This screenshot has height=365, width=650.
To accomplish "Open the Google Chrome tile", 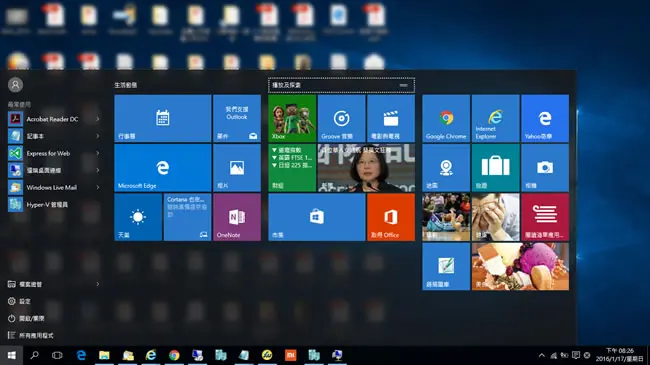I will tap(446, 118).
